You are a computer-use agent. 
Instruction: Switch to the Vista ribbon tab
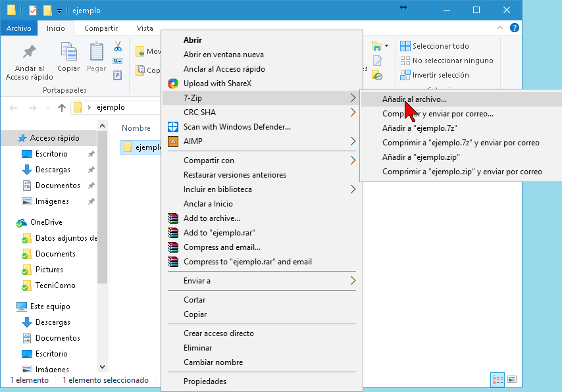(x=145, y=28)
